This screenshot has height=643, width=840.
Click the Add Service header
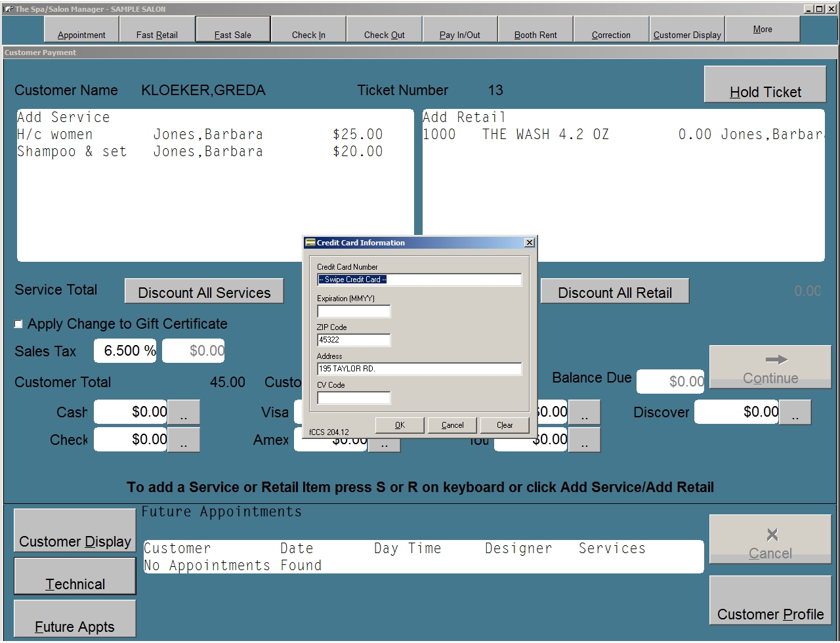pos(64,117)
